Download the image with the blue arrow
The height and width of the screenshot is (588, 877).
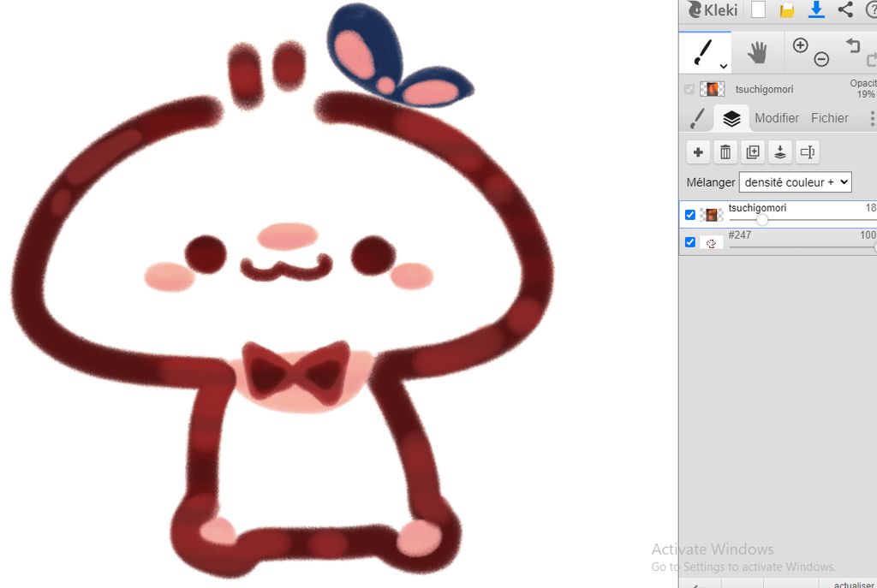pyautogui.click(x=816, y=9)
